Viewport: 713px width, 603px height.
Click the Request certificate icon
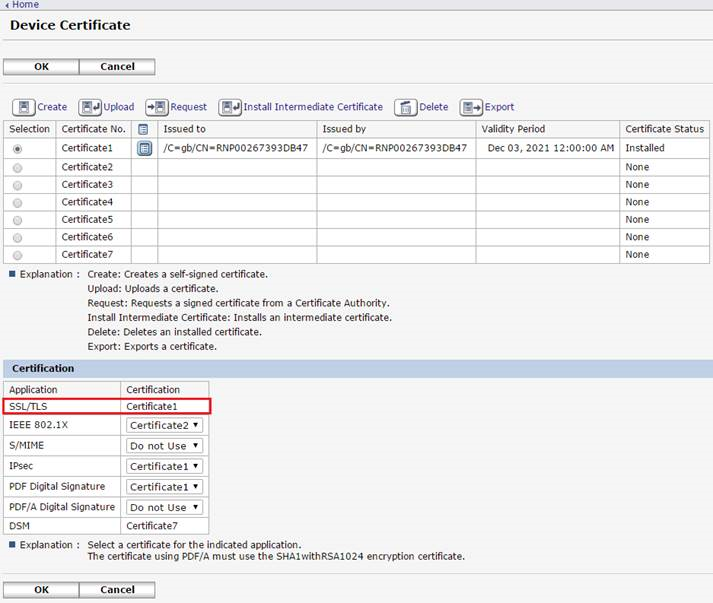[x=156, y=107]
